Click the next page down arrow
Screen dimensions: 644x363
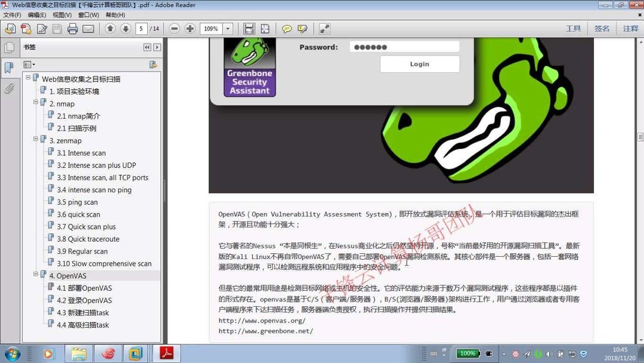(126, 28)
